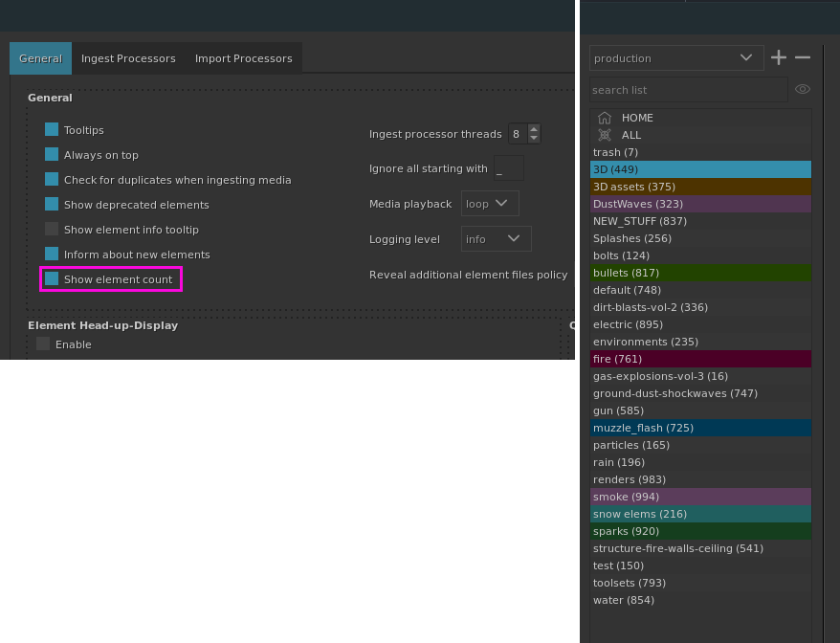Image resolution: width=840 pixels, height=643 pixels.
Task: Open the Import Processors tab
Action: (x=243, y=58)
